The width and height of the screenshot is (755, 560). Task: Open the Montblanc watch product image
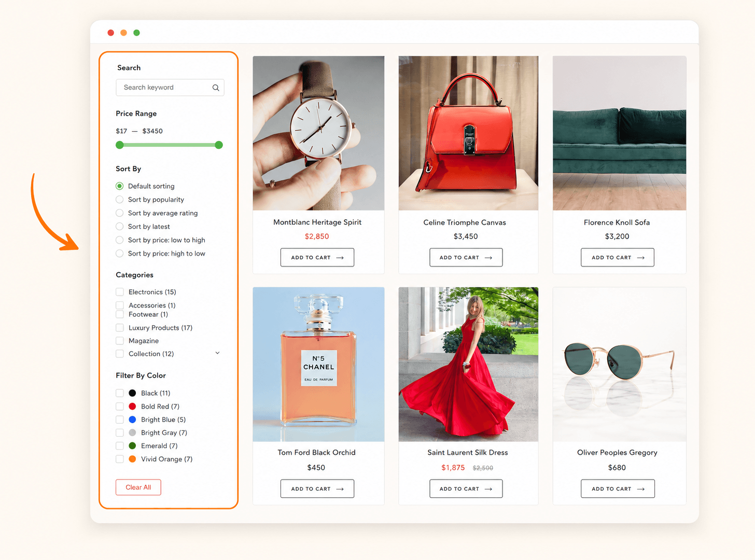pyautogui.click(x=318, y=133)
